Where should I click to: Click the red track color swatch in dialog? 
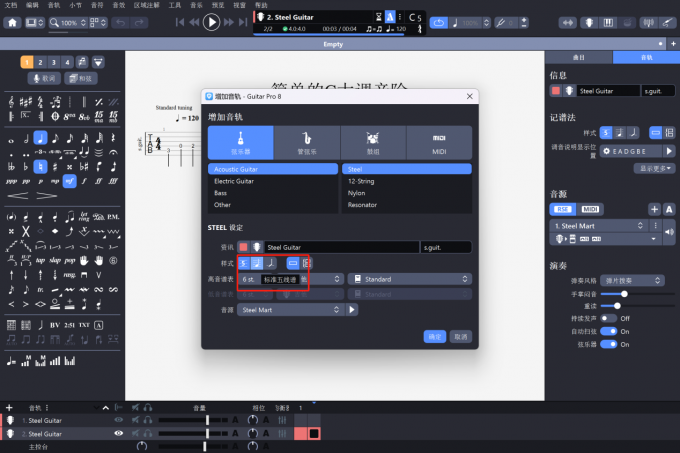point(243,247)
